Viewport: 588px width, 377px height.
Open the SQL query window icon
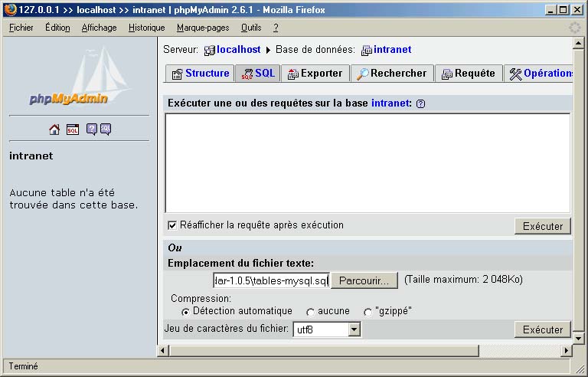pyautogui.click(x=73, y=129)
